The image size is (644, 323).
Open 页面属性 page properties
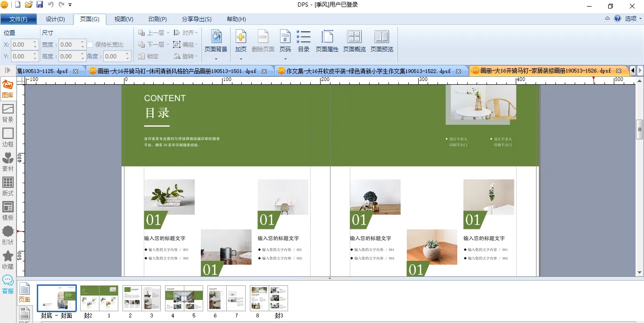coord(327,41)
